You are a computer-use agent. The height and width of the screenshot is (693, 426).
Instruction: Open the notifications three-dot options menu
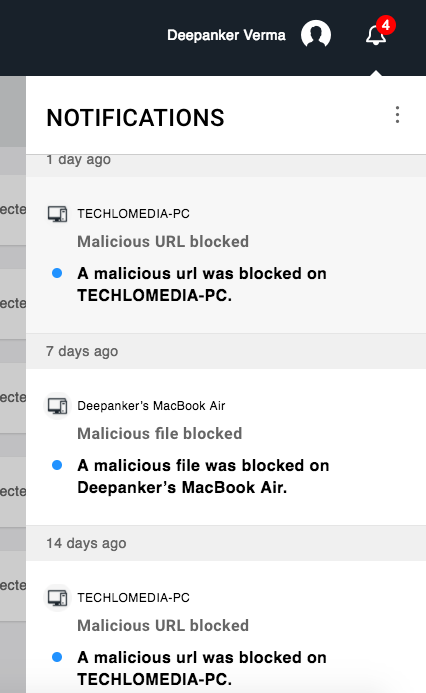[397, 115]
